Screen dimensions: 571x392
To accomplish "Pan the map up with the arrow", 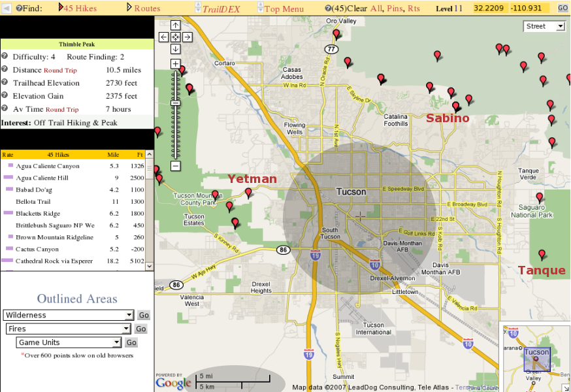I will pos(176,25).
